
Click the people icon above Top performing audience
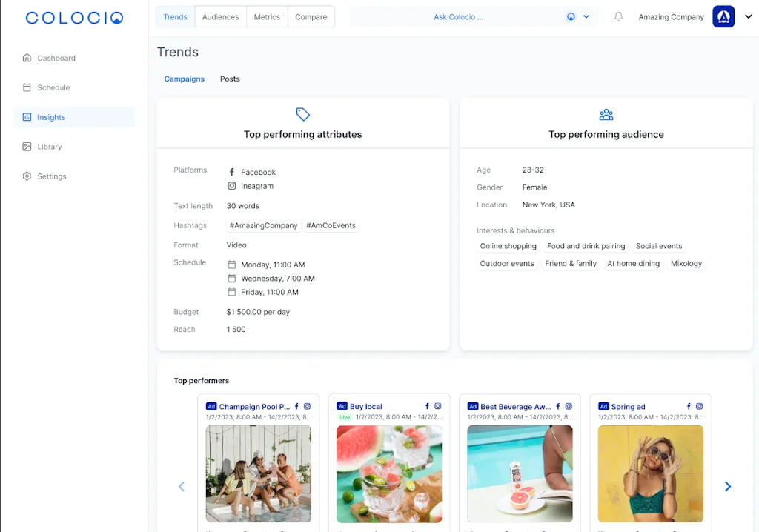tap(606, 114)
